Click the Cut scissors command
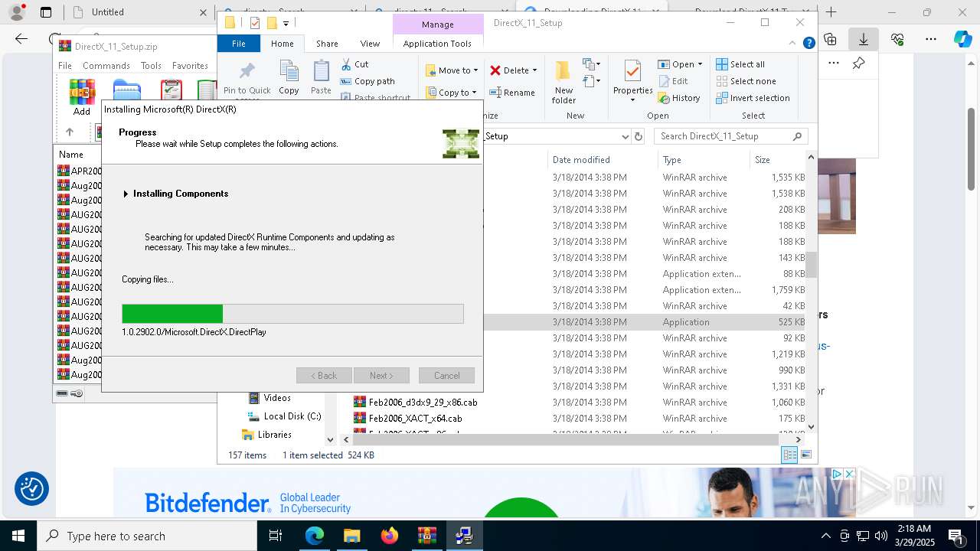The height and width of the screenshot is (551, 980). [x=354, y=64]
